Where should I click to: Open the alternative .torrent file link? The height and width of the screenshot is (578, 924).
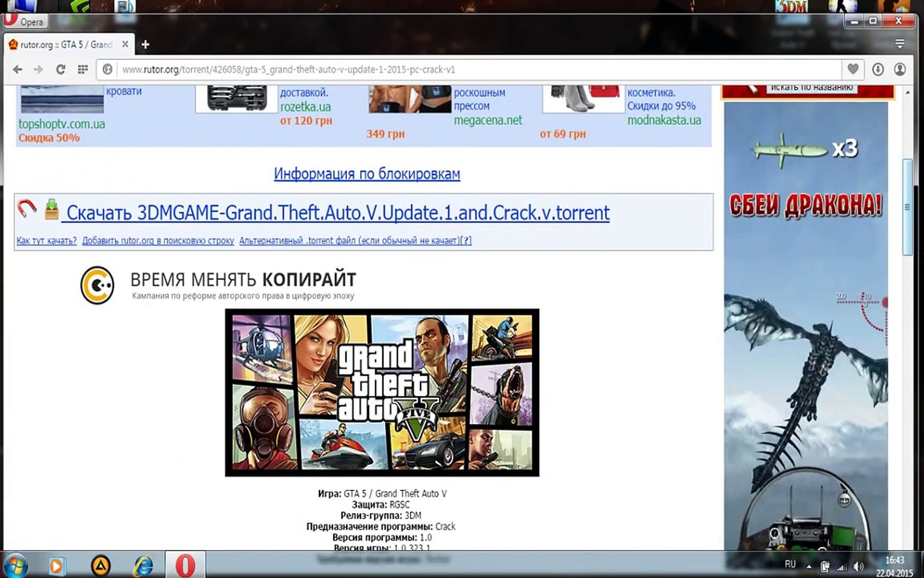pyautogui.click(x=349, y=241)
